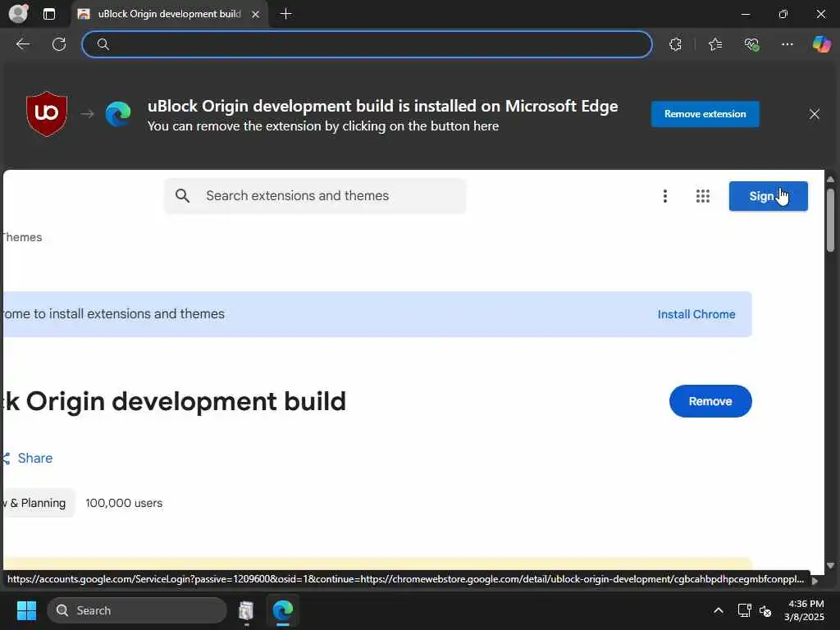Go back with the back arrow
Viewport: 840px width, 630px height.
pos(22,44)
